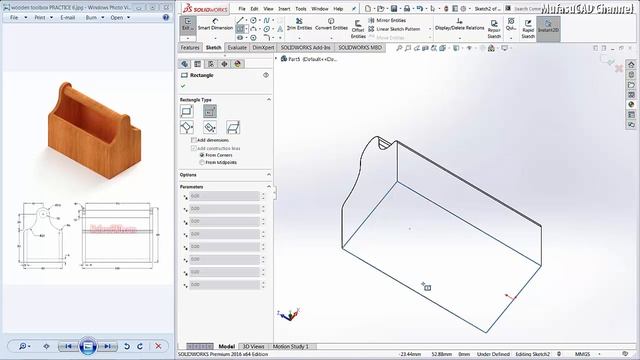The image size is (640, 360).
Task: Select the From Midpoints radio button
Action: pos(202,162)
